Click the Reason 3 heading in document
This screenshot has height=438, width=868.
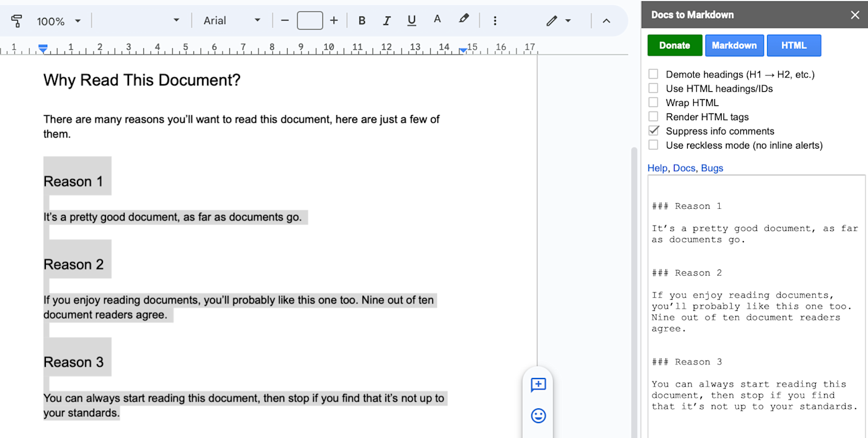coord(73,362)
